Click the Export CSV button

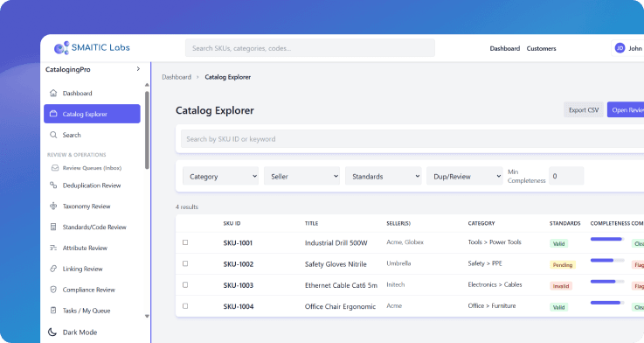point(584,109)
